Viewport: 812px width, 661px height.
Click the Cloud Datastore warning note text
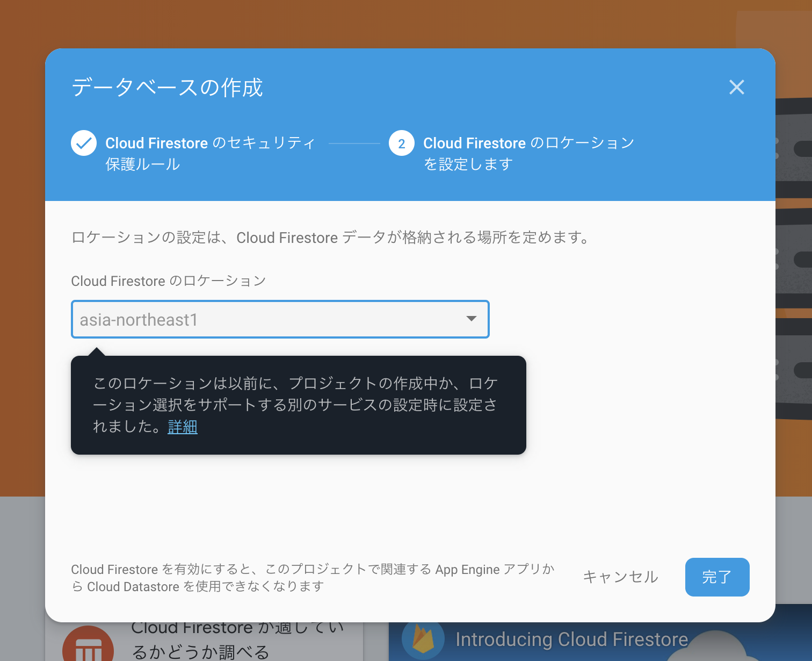pos(313,578)
